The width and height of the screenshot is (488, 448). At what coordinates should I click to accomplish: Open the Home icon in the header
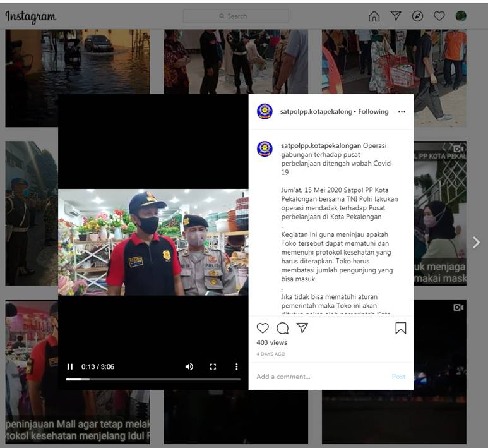click(x=374, y=16)
